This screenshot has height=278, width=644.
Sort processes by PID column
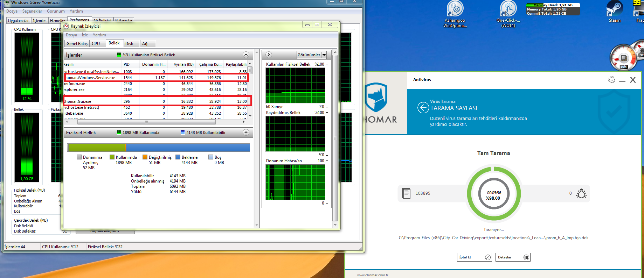[x=130, y=64]
